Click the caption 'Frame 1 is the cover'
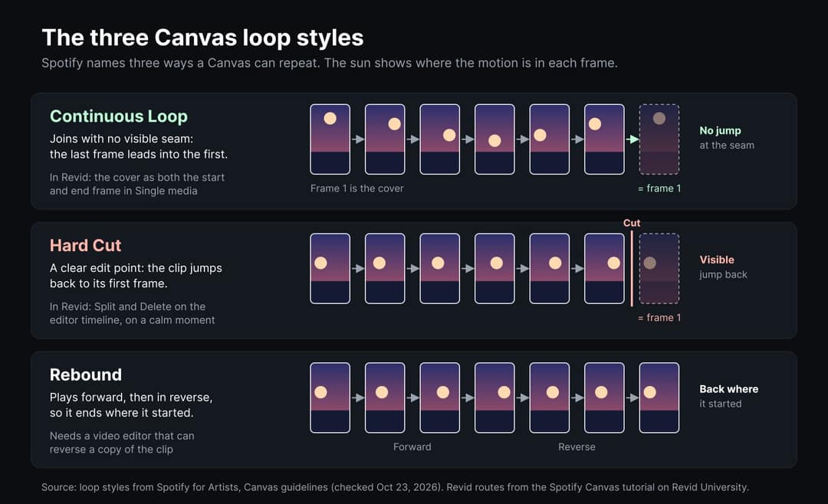The height and width of the screenshot is (504, 828). coord(357,188)
